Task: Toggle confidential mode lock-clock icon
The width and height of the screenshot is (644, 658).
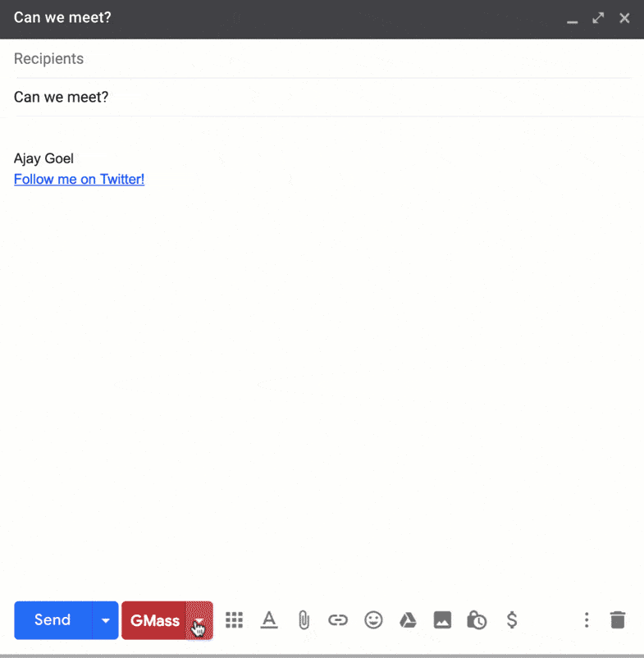Action: (x=477, y=620)
